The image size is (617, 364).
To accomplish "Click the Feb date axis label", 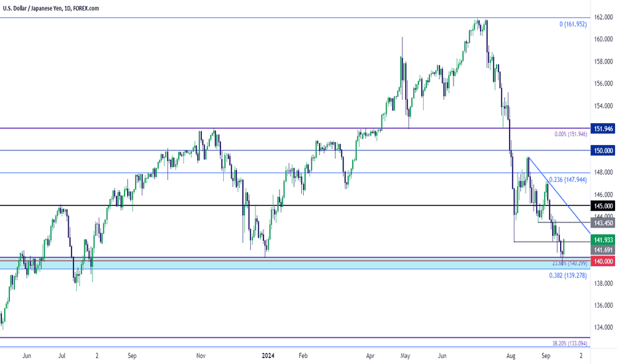I will 303,356.
